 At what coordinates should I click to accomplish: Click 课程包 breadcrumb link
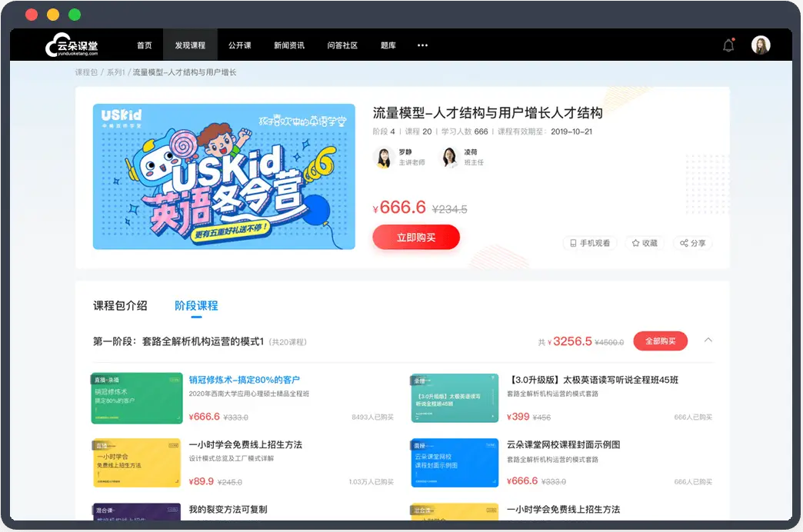coord(86,72)
